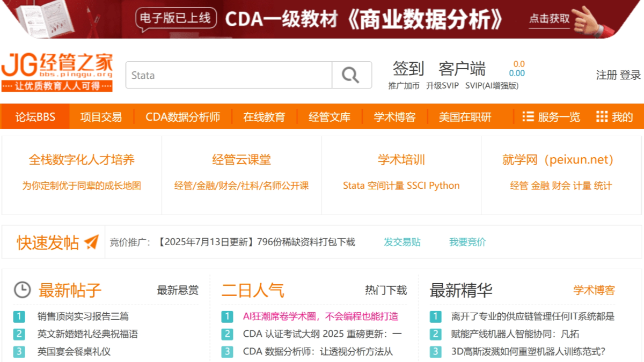Open the 我的 grid icon menu
This screenshot has width=644, height=362.
(602, 117)
